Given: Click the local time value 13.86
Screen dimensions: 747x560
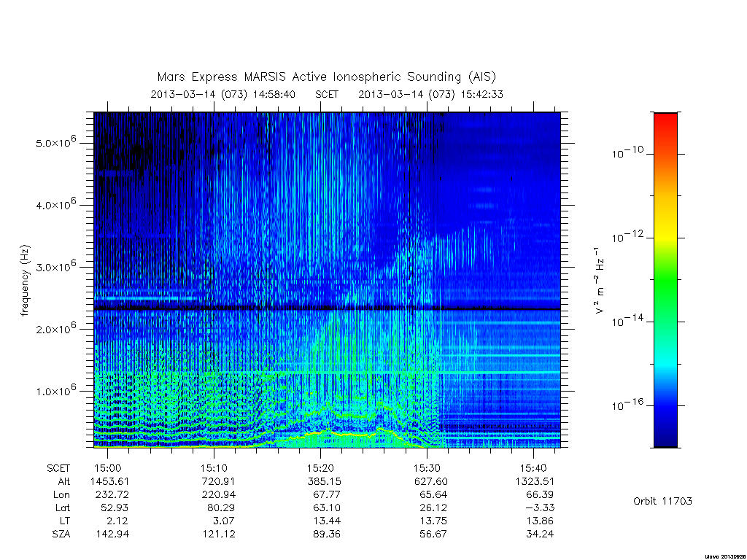Looking at the screenshot, I should (540, 521).
